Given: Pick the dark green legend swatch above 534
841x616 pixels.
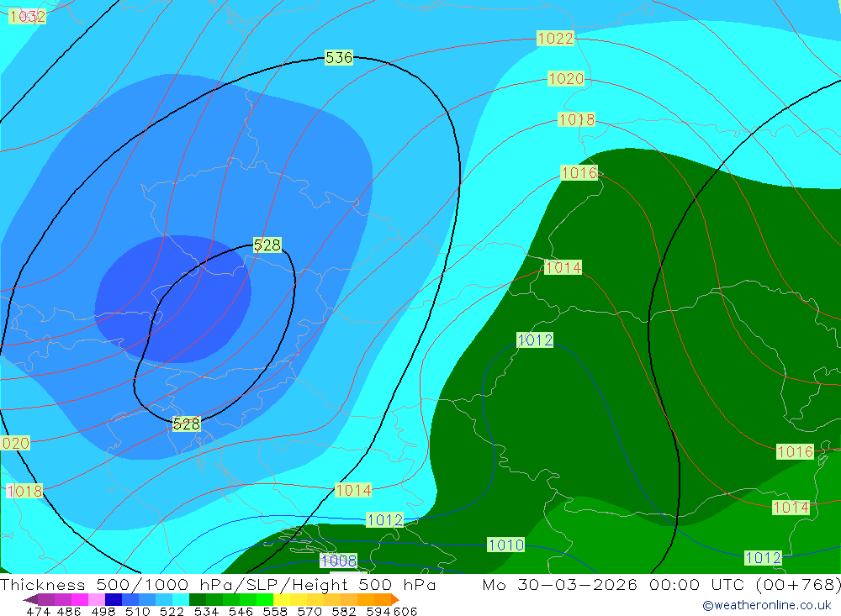Looking at the screenshot, I should point(198,599).
